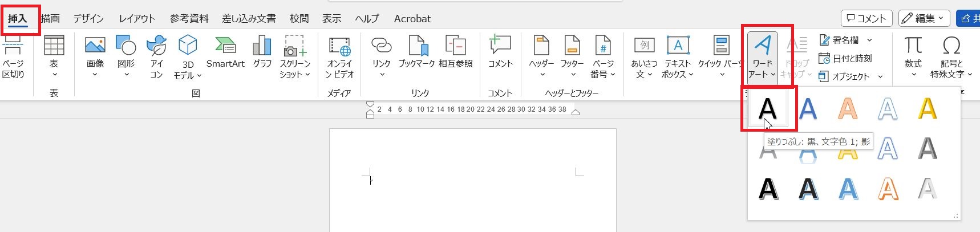980x232 pixels.
Task: Open the 3D モデル cube icon
Action: click(x=187, y=45)
